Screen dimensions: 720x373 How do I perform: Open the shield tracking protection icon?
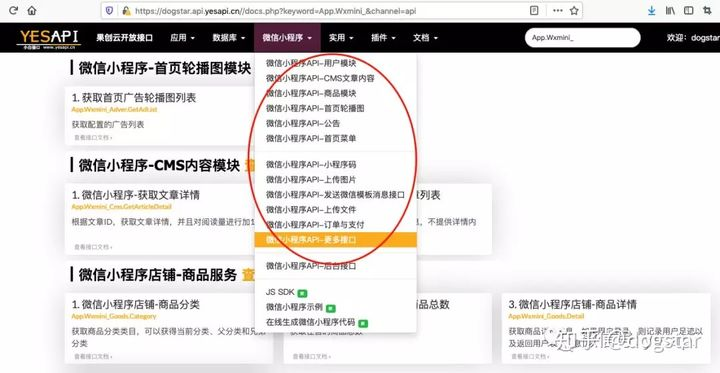pyautogui.click(x=109, y=11)
